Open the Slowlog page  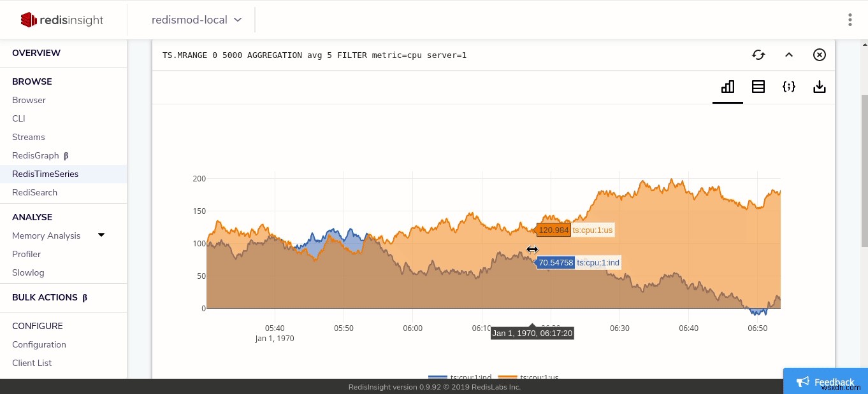pyautogui.click(x=28, y=272)
